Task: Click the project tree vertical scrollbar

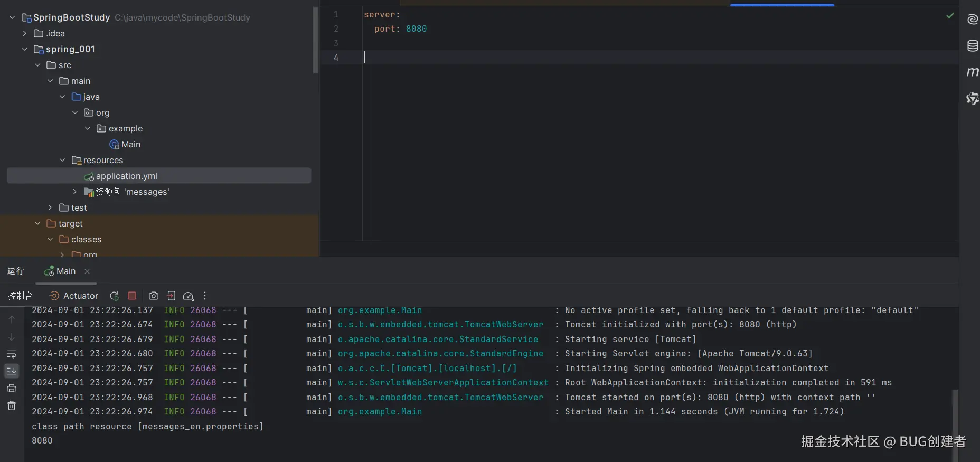Action: click(315, 40)
